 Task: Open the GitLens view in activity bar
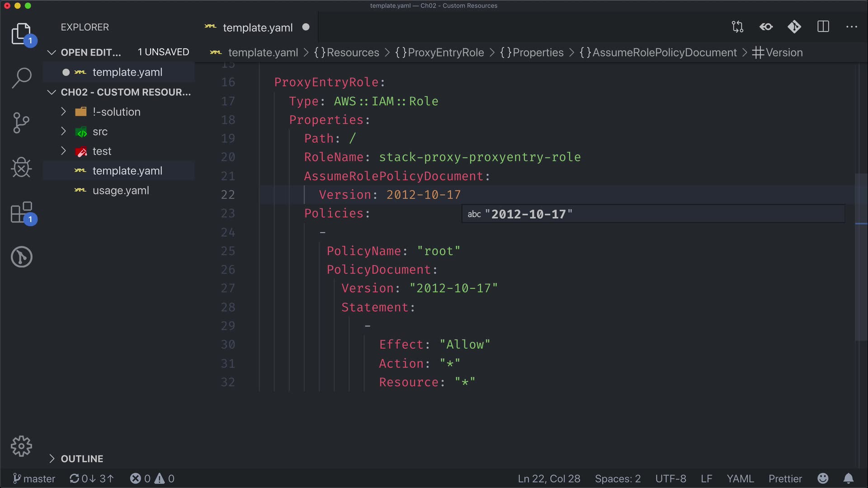tap(21, 257)
